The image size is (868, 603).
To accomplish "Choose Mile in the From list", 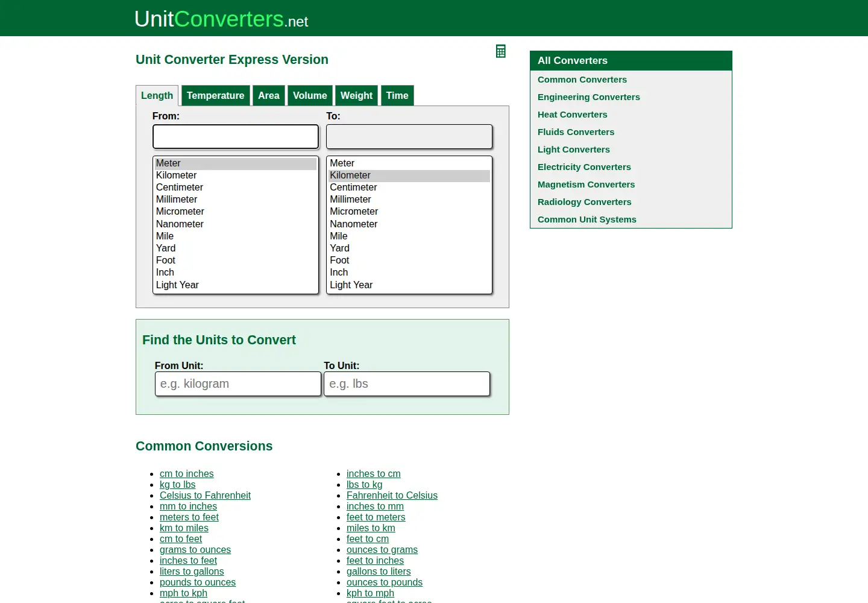I will [x=236, y=236].
